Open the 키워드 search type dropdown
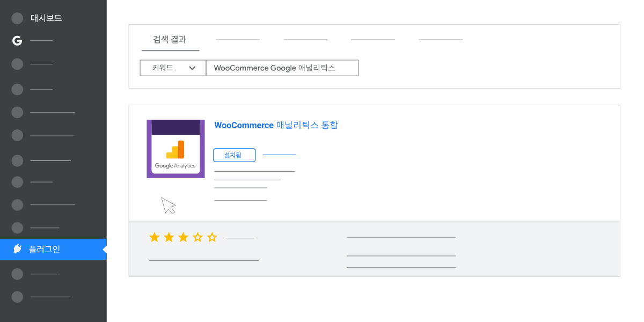The image size is (644, 322). point(173,68)
